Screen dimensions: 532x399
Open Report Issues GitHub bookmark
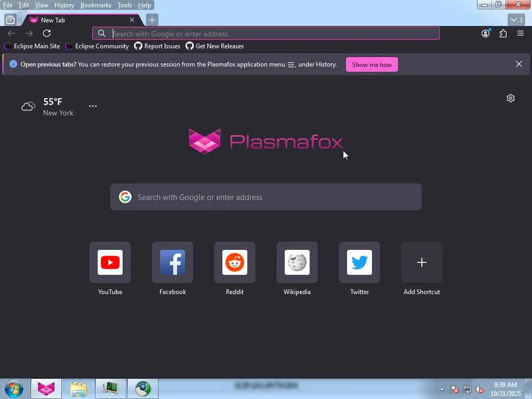pyautogui.click(x=157, y=46)
